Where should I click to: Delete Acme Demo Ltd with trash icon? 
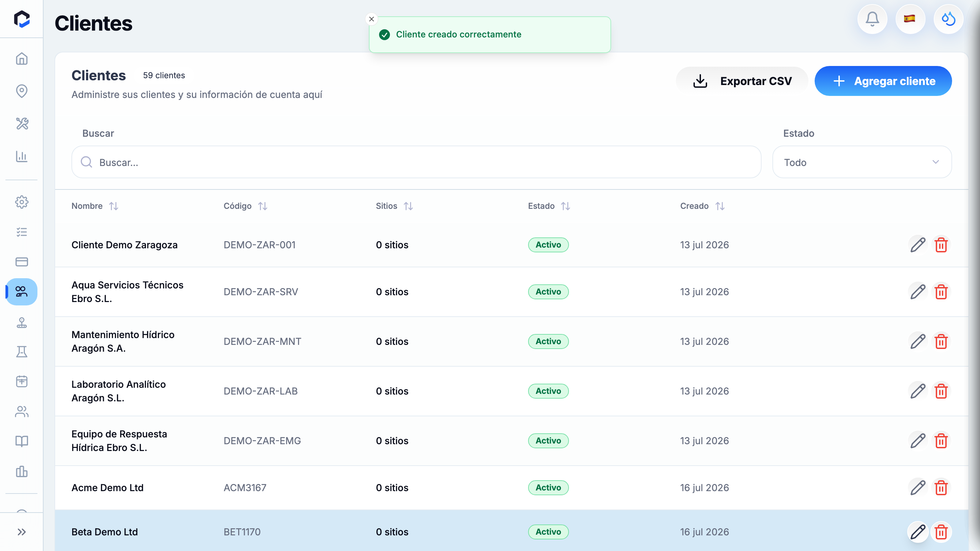pos(941,487)
